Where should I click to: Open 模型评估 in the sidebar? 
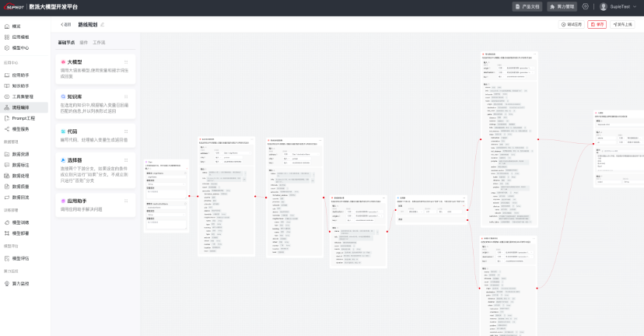[20, 259]
